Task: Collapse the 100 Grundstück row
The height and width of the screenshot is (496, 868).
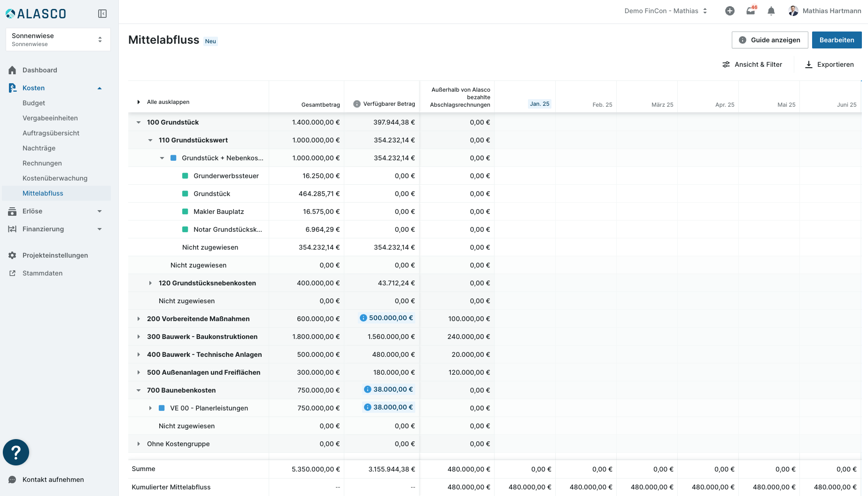Action: [x=139, y=122]
